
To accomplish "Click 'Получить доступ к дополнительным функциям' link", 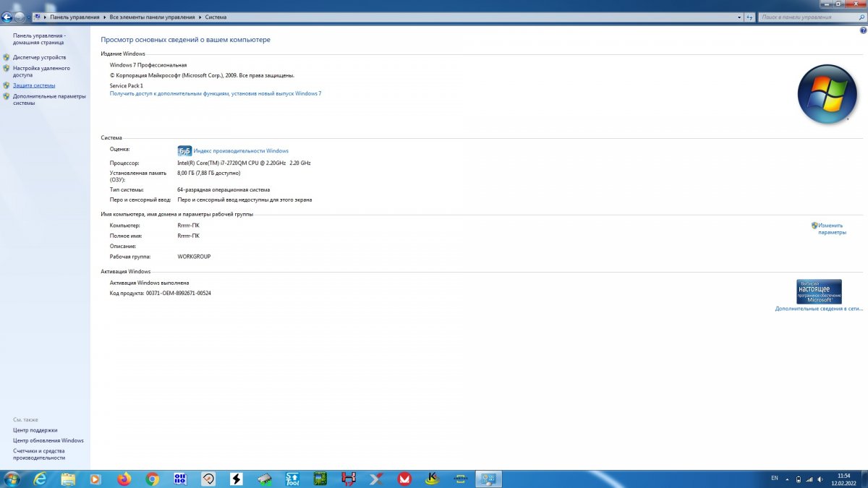I will click(x=216, y=93).
